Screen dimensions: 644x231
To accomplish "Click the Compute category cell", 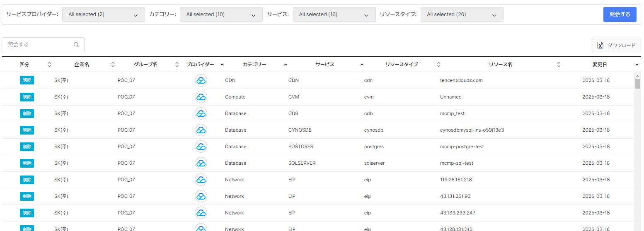I will (235, 97).
